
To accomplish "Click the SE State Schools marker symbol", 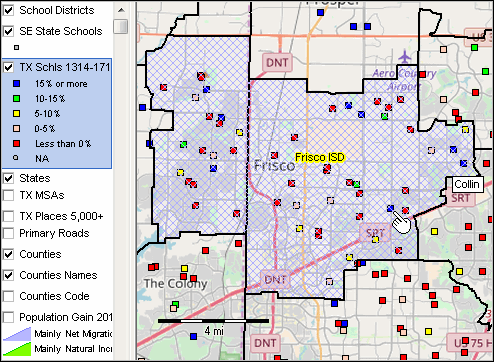I will 16,48.
